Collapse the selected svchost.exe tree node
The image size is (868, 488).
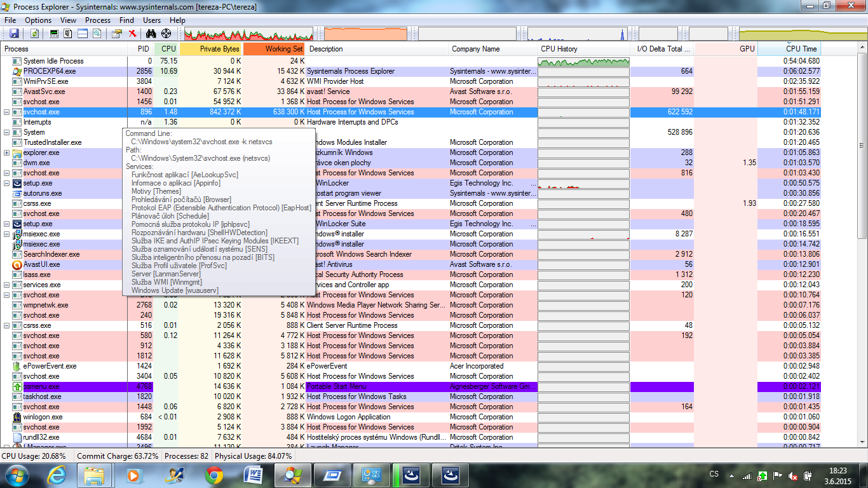7,112
